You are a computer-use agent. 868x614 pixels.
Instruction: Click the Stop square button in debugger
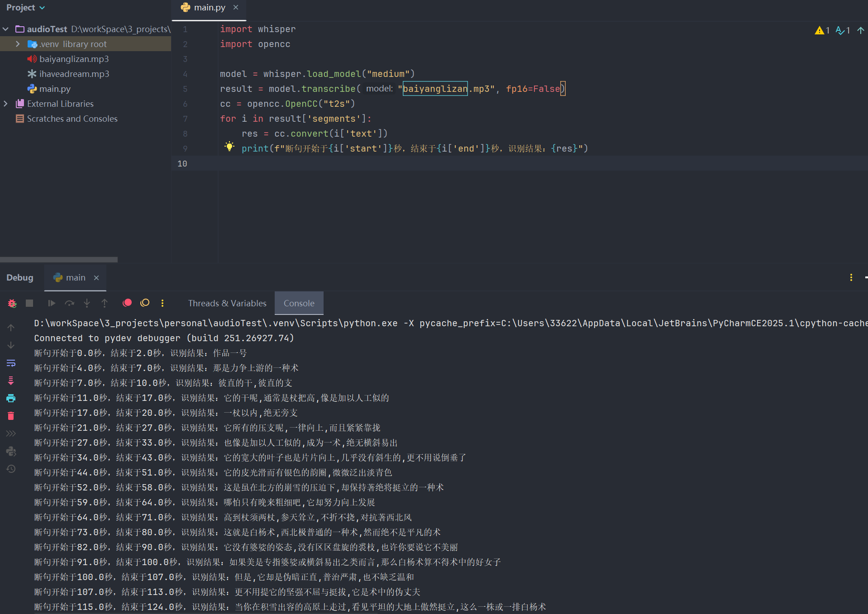[x=29, y=303]
